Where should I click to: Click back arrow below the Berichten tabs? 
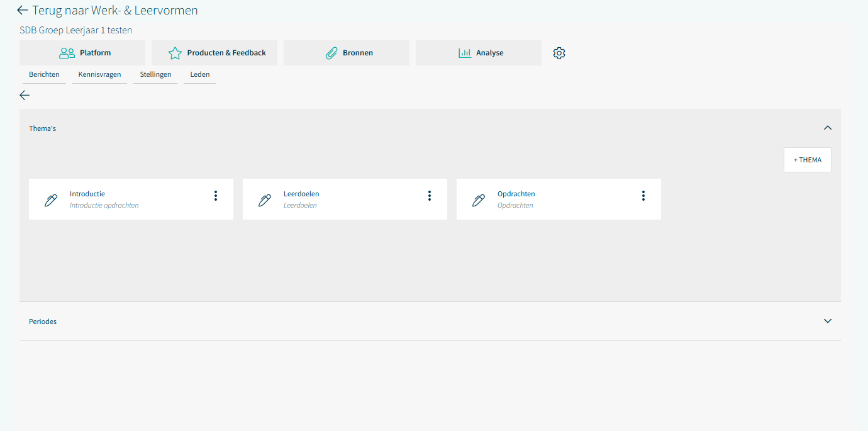tap(25, 95)
